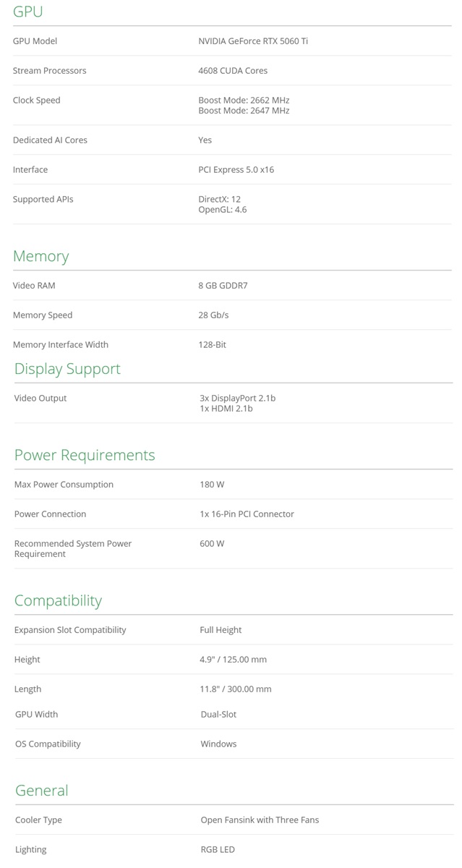Click the 'OS Compatibility' label
The image size is (462, 868).
(x=48, y=744)
